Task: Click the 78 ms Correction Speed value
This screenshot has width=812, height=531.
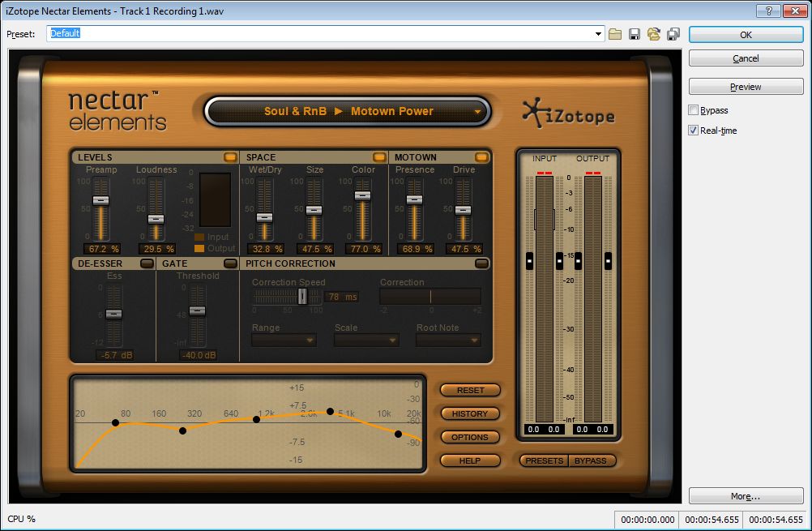Action: coord(342,297)
